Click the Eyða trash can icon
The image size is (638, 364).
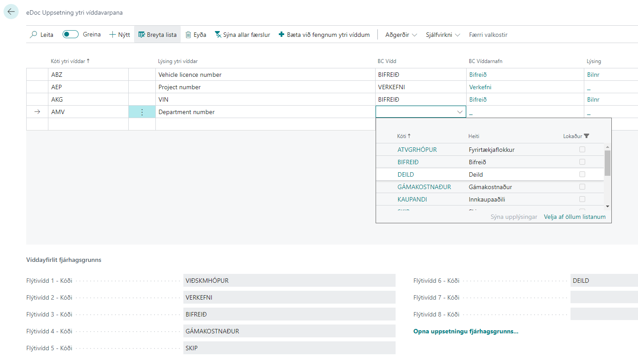(188, 35)
